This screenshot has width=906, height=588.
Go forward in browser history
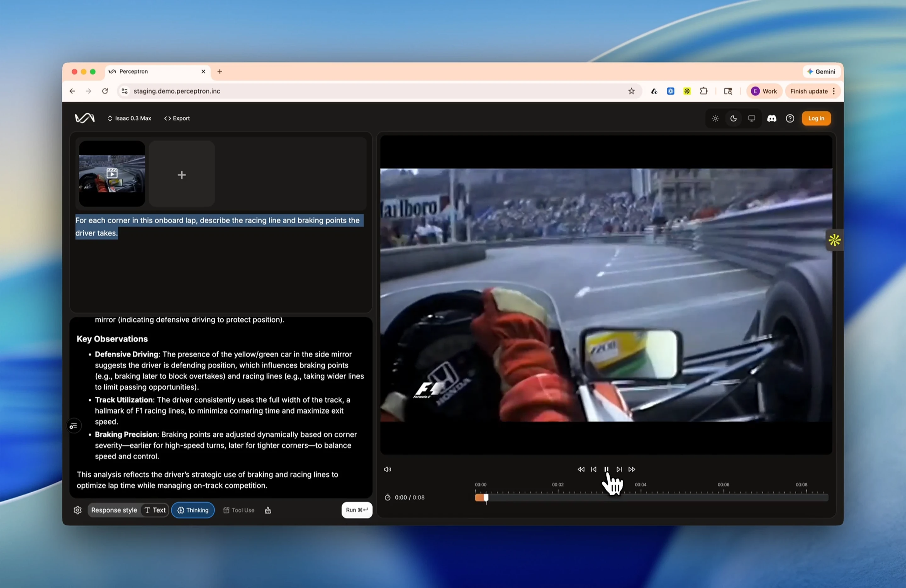click(x=89, y=91)
